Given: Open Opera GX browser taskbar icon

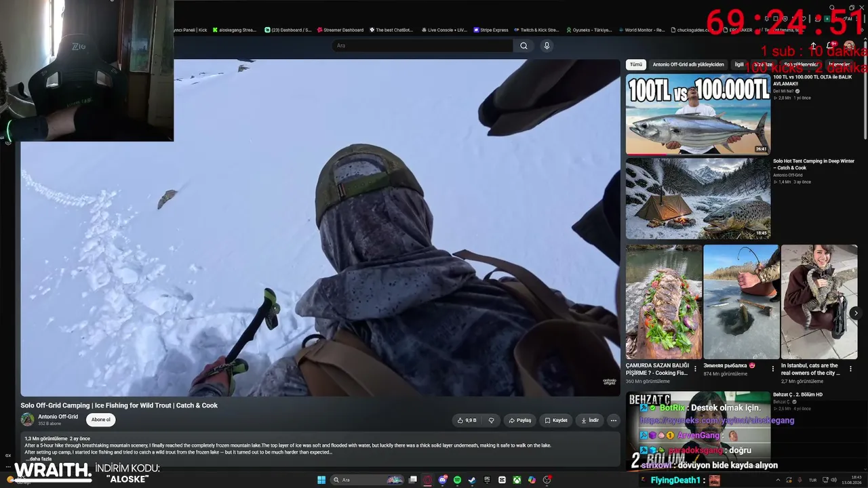Looking at the screenshot, I should (x=427, y=480).
